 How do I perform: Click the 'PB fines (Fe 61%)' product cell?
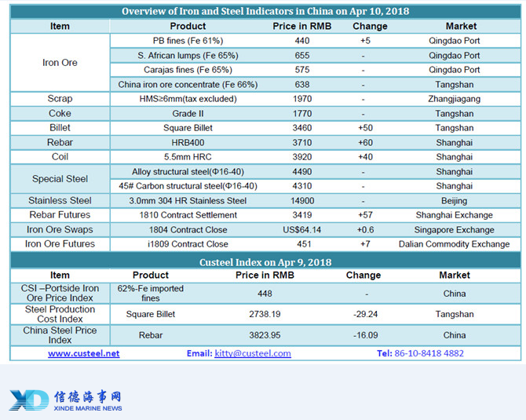coord(188,41)
